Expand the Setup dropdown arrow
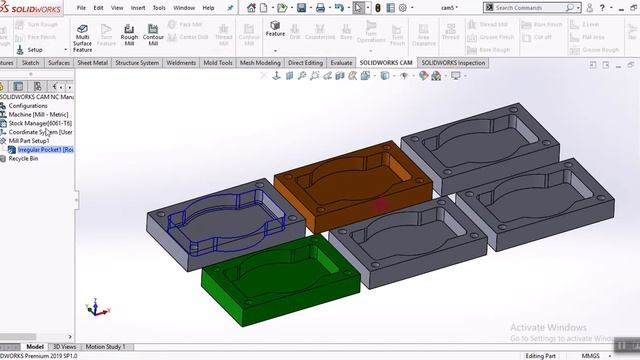The width and height of the screenshot is (640, 360). click(x=66, y=50)
